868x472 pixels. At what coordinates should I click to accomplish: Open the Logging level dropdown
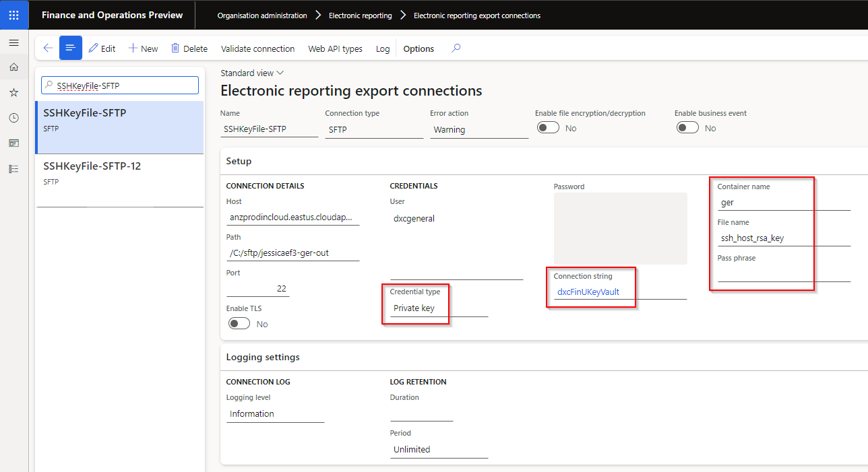pos(275,414)
